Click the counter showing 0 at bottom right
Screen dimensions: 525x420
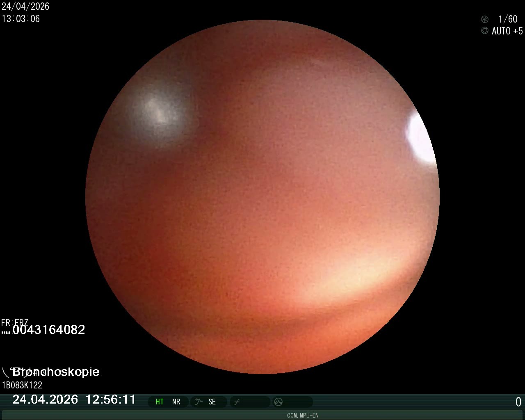click(x=518, y=402)
